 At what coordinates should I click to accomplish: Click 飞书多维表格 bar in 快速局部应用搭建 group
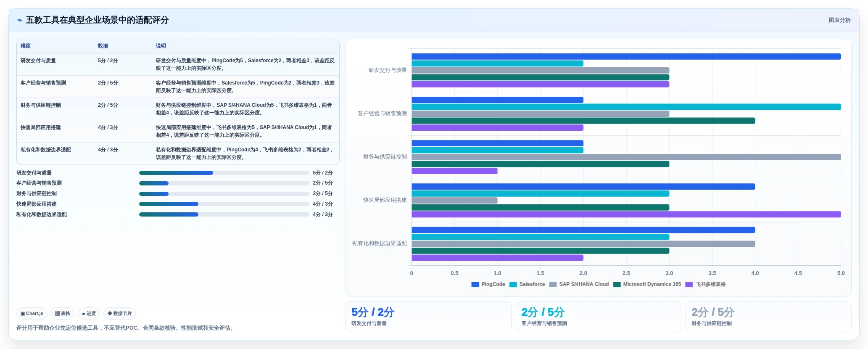(626, 214)
